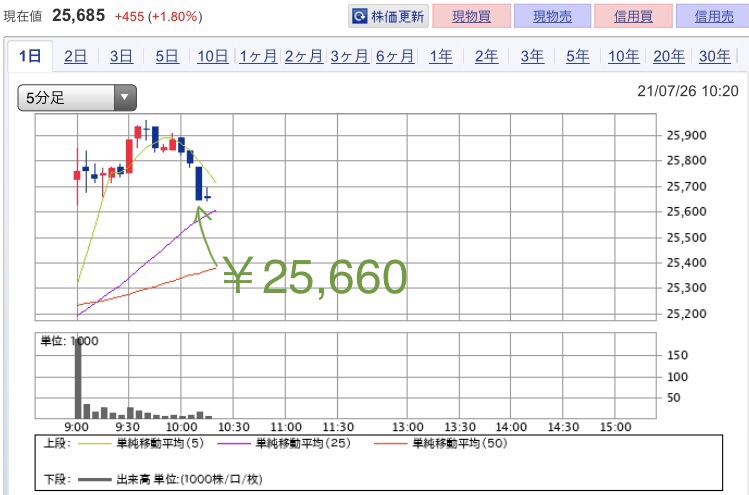The height and width of the screenshot is (495, 749).
Task: Click the 21/07/26 10:20 timestamp
Action: (688, 91)
